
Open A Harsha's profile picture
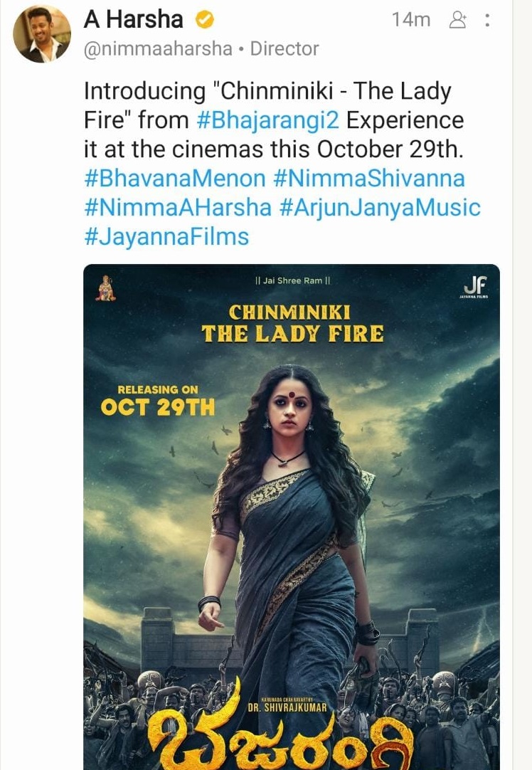[42, 34]
